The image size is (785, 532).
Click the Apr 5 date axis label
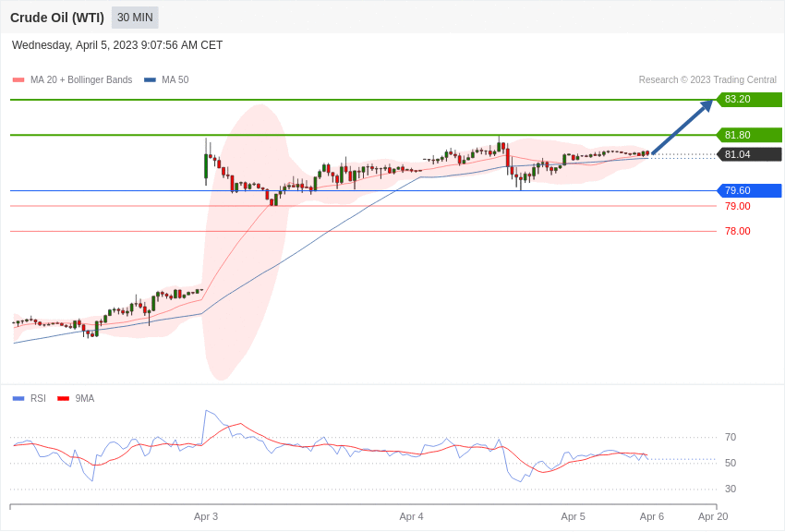tap(573, 516)
